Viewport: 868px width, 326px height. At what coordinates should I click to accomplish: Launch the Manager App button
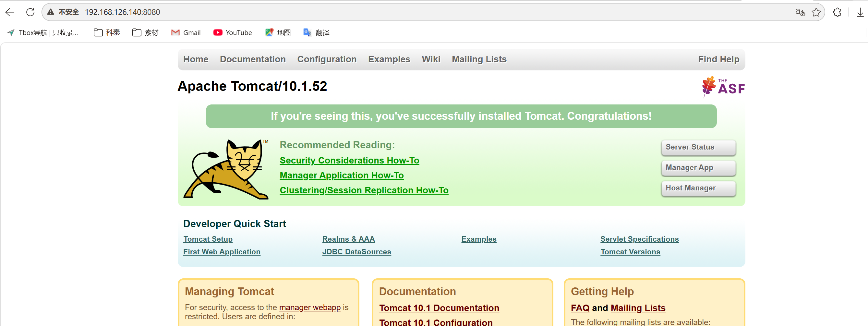point(698,168)
